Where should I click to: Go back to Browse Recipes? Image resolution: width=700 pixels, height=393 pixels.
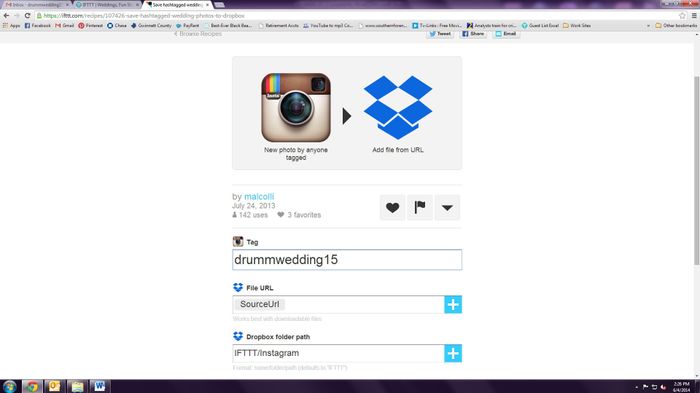click(197, 34)
